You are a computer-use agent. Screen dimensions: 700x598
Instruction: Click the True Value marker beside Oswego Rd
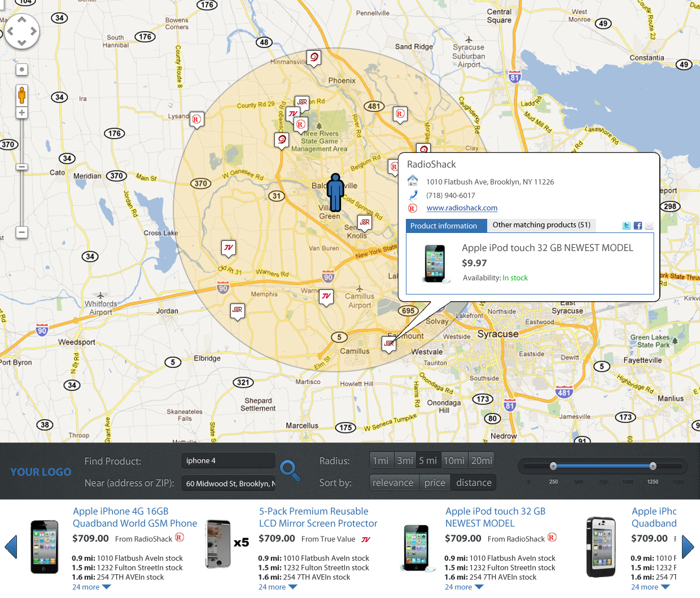pyautogui.click(x=292, y=114)
